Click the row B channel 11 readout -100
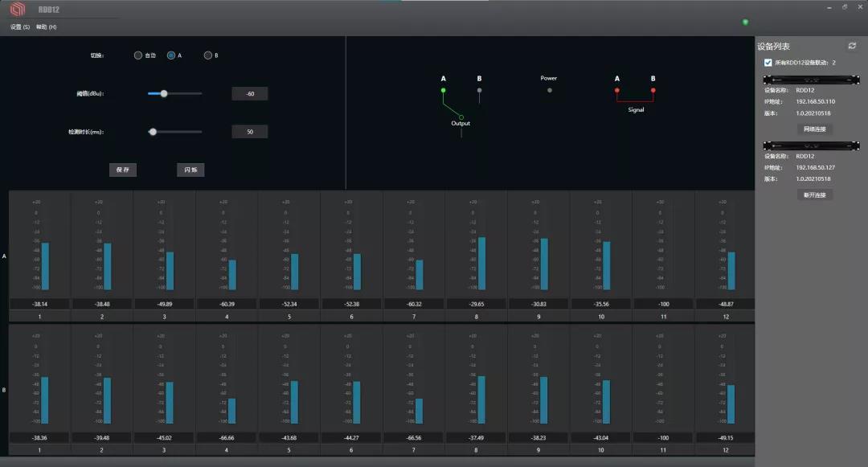The height and width of the screenshot is (467, 868). click(663, 438)
